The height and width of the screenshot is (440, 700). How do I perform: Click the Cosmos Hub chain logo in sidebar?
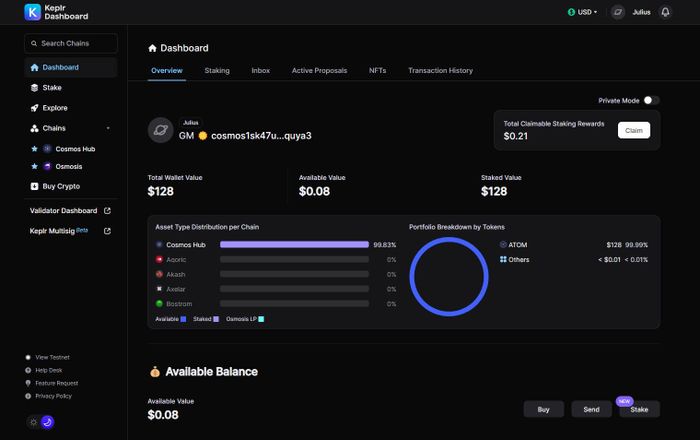[x=47, y=149]
